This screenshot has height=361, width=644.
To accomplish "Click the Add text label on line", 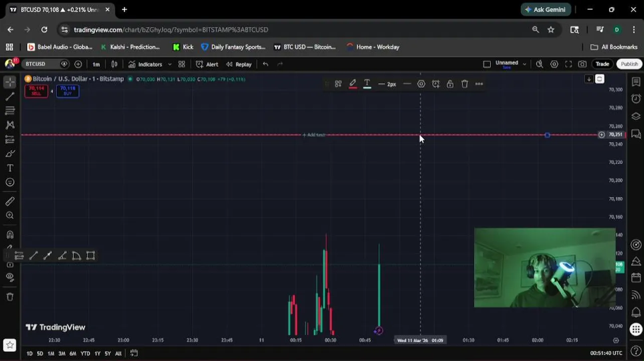I will [314, 135].
